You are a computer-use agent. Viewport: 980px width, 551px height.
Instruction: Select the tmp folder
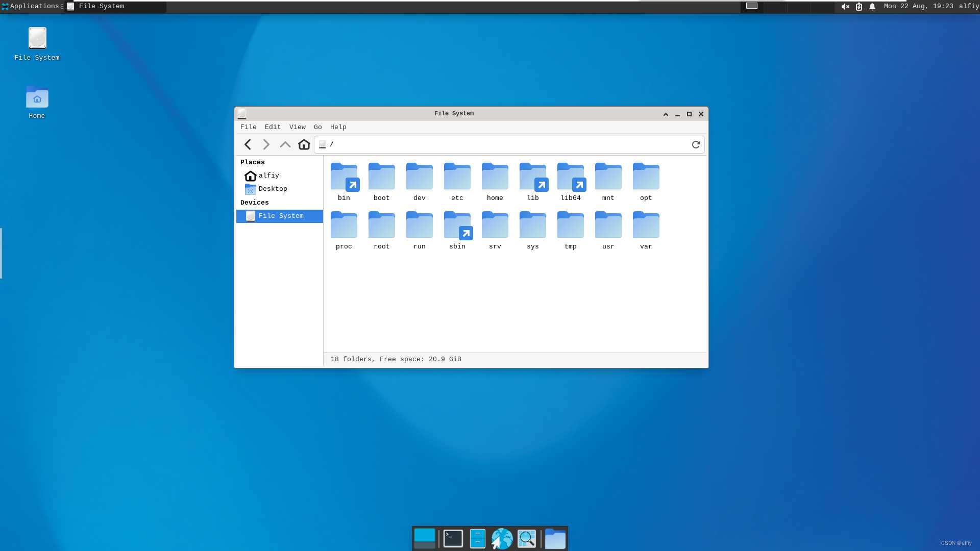(x=571, y=230)
